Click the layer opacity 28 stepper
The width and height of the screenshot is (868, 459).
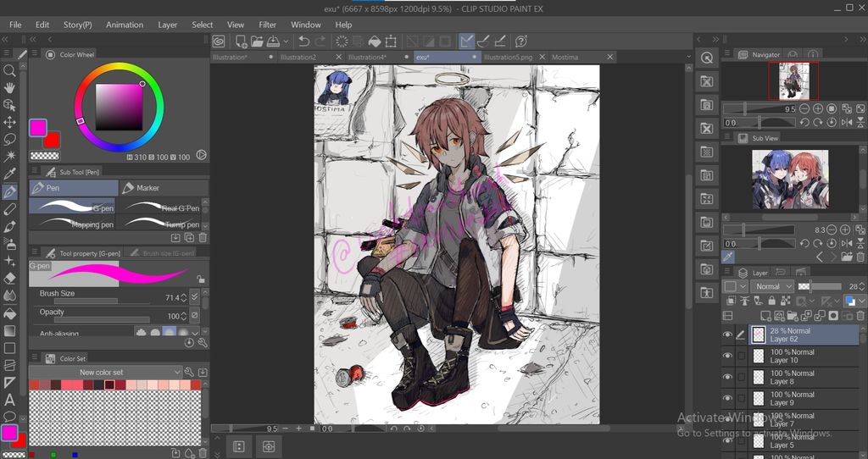coord(860,286)
